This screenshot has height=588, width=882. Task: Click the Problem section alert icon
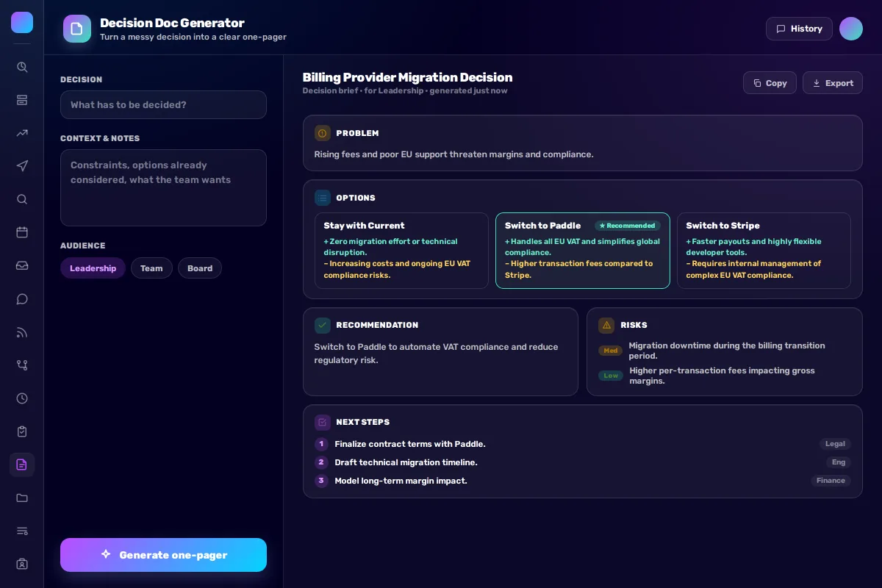pyautogui.click(x=323, y=133)
